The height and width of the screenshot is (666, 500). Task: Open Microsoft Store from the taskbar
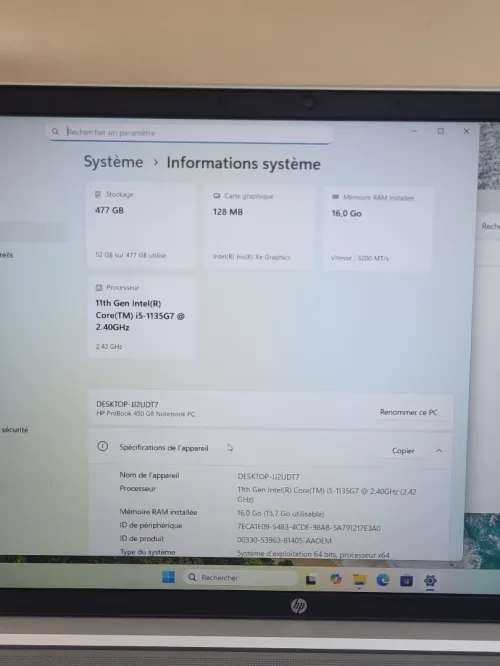pos(406,580)
